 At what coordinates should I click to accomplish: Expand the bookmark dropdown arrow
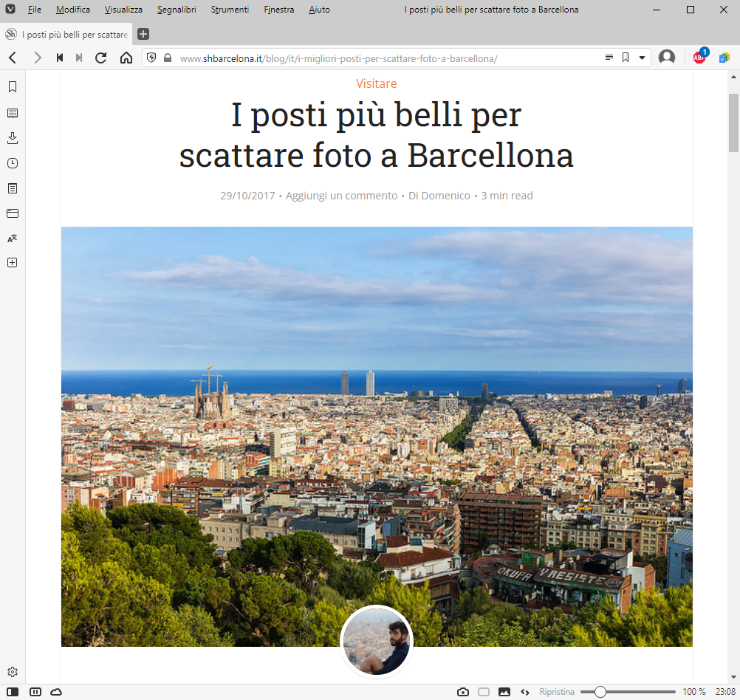pos(642,58)
